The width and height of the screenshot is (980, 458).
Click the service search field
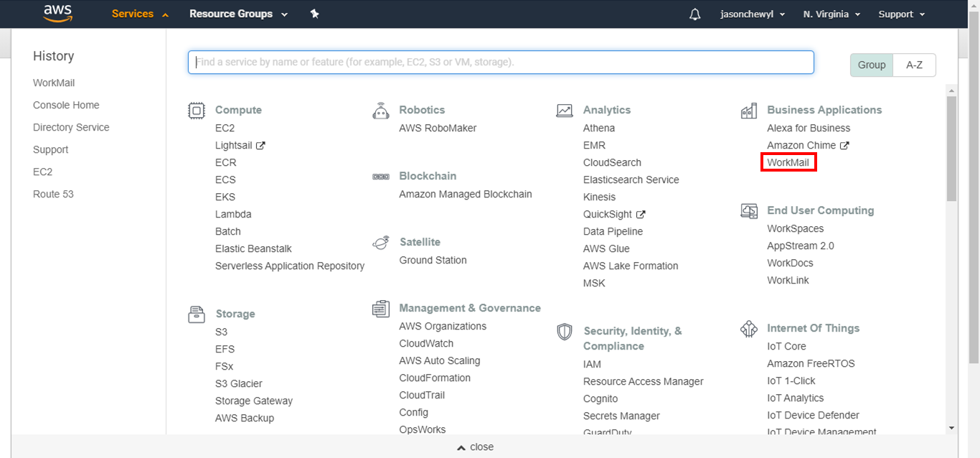point(501,62)
